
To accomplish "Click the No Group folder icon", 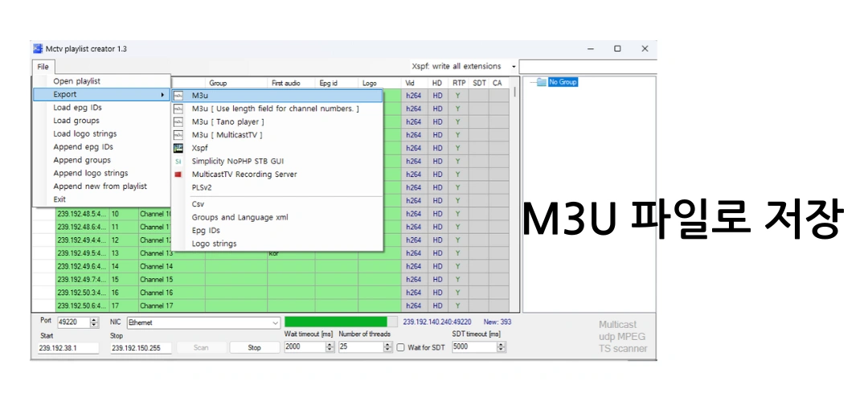I will 541,83.
